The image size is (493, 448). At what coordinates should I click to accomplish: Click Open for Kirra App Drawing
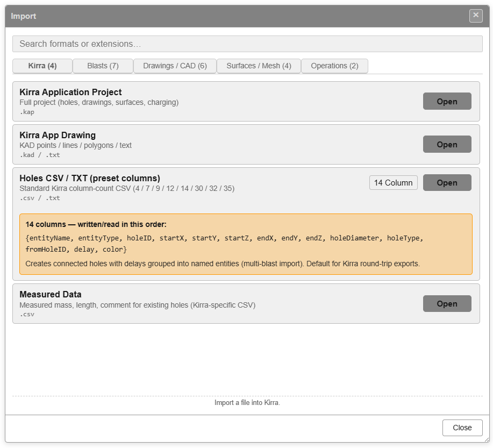tap(447, 145)
